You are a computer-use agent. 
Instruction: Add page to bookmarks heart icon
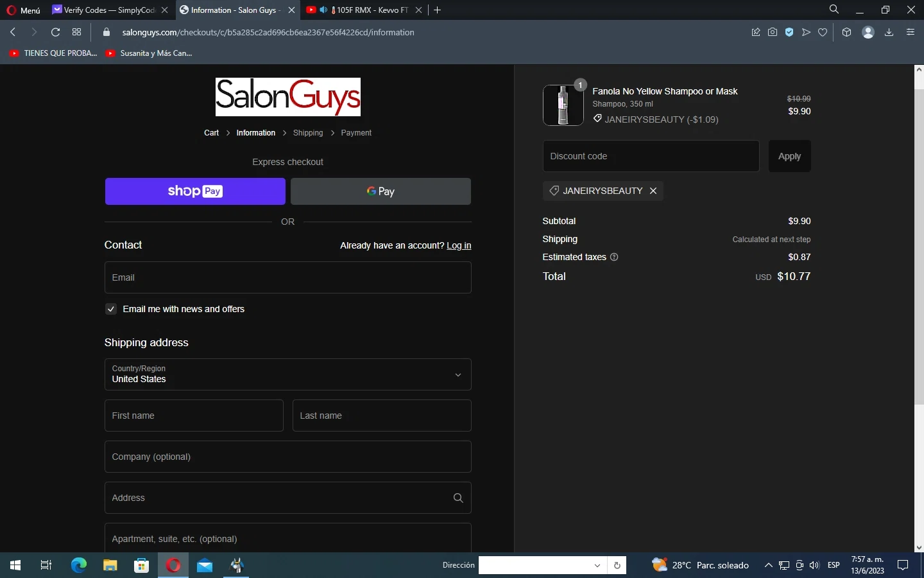click(823, 32)
